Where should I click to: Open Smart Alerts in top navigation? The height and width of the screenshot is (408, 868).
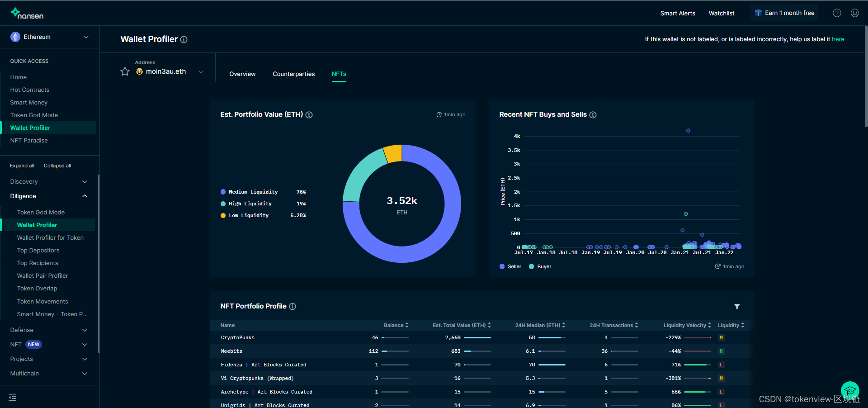(678, 14)
